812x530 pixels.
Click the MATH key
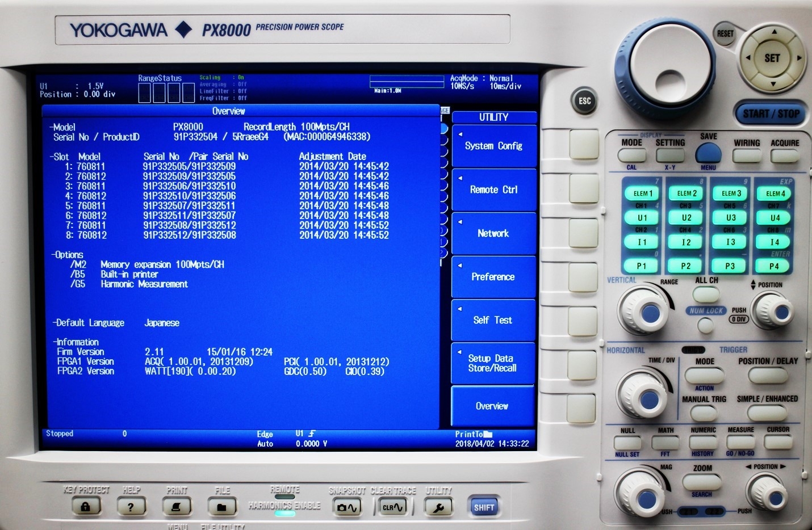665,442
